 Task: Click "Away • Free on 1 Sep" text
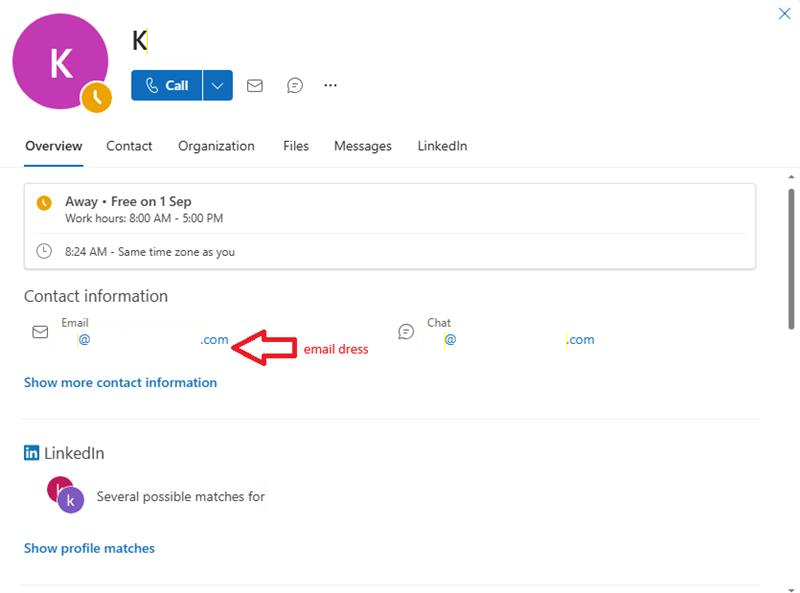tap(128, 202)
